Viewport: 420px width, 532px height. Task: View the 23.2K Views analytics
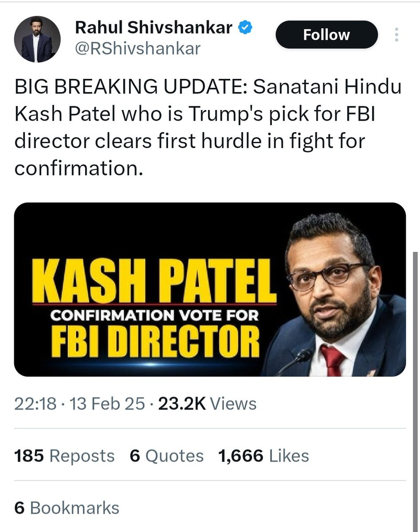pos(207,404)
